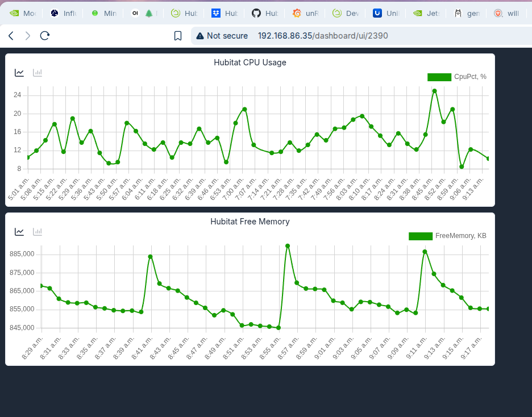The image size is (532, 417).
Task: Open the Grafana 'unR' browser tab
Action: (x=305, y=13)
